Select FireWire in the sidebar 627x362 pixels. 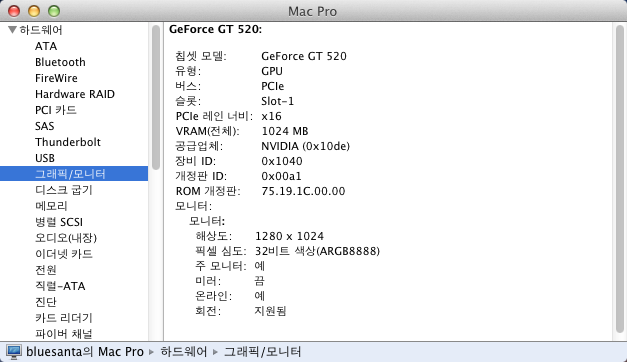pos(56,78)
